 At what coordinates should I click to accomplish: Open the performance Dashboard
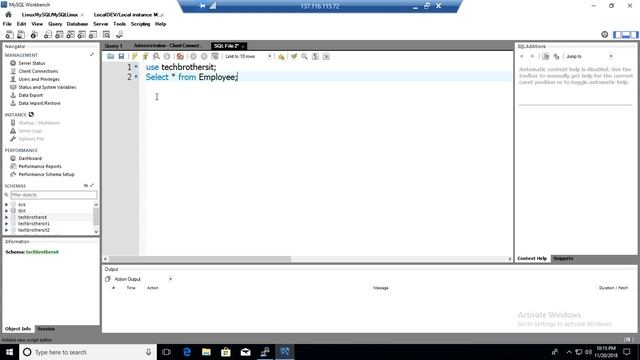pyautogui.click(x=30, y=158)
